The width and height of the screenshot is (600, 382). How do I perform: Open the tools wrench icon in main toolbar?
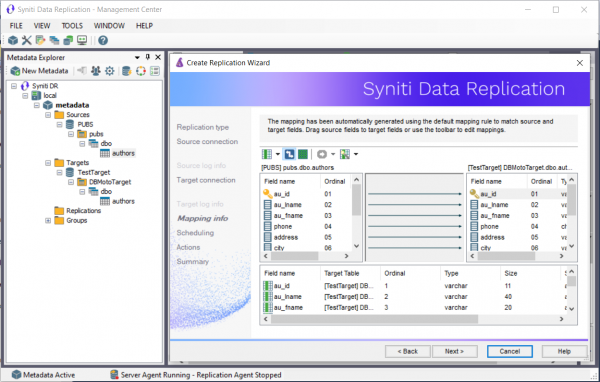coord(26,40)
